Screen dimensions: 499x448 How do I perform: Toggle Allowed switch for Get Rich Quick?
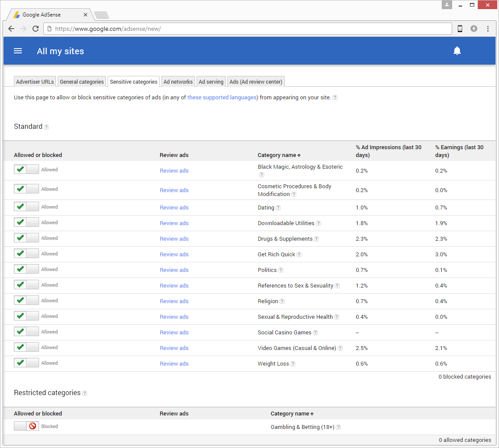[x=26, y=253]
